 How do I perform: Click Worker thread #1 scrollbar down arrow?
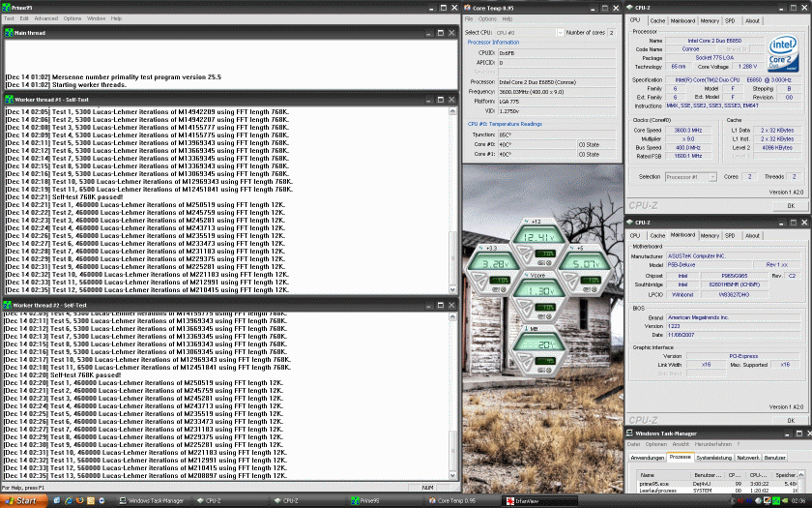452,289
